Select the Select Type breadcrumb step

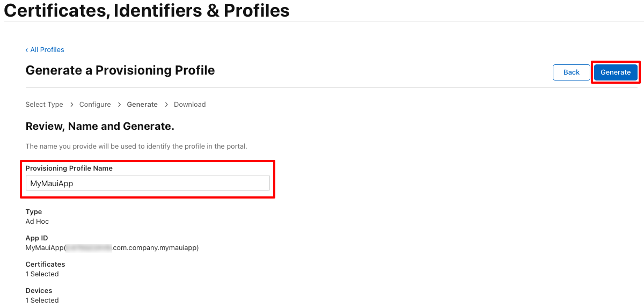(44, 105)
